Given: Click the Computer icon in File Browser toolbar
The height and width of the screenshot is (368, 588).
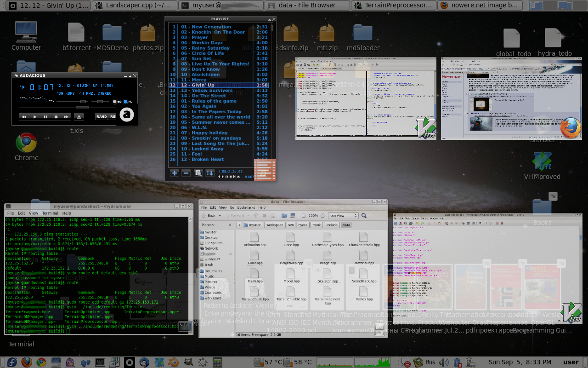Looking at the screenshot, I should (x=292, y=215).
